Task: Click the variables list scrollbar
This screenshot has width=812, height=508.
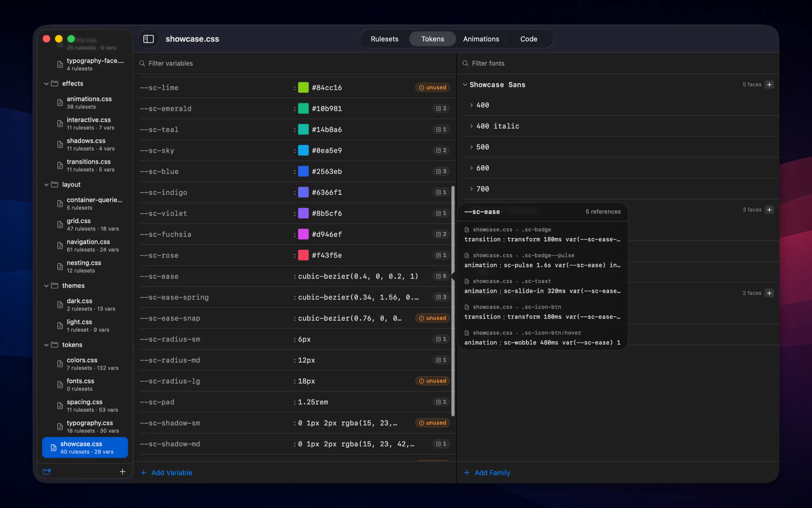Action: [x=453, y=301]
